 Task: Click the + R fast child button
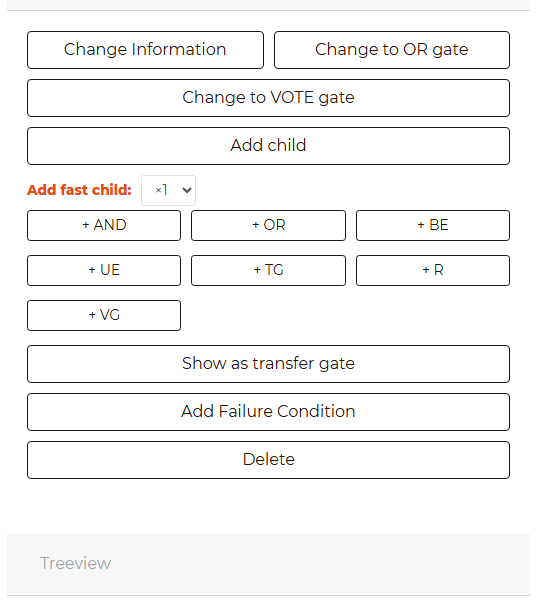point(433,270)
